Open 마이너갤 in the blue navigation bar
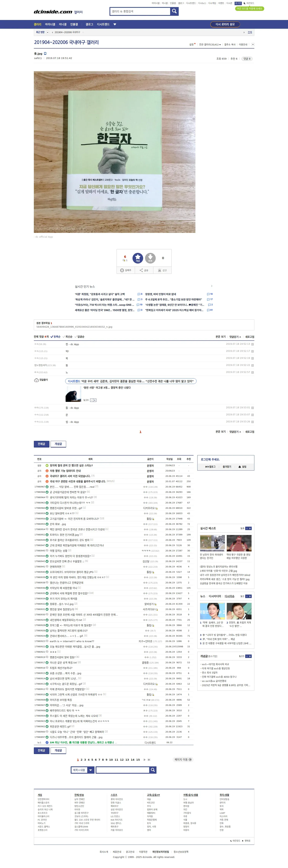Viewport: 288px width, 868px height. point(50,24)
